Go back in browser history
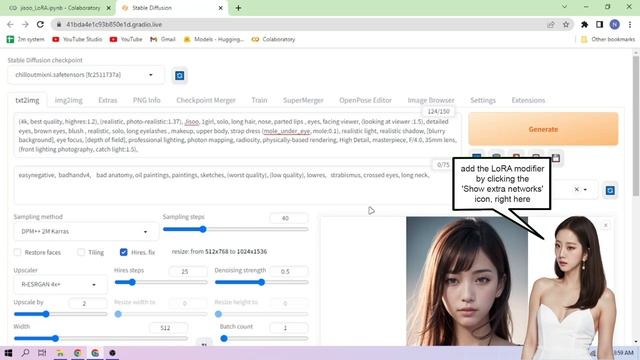Image resolution: width=640 pixels, height=360 pixels. [10, 24]
